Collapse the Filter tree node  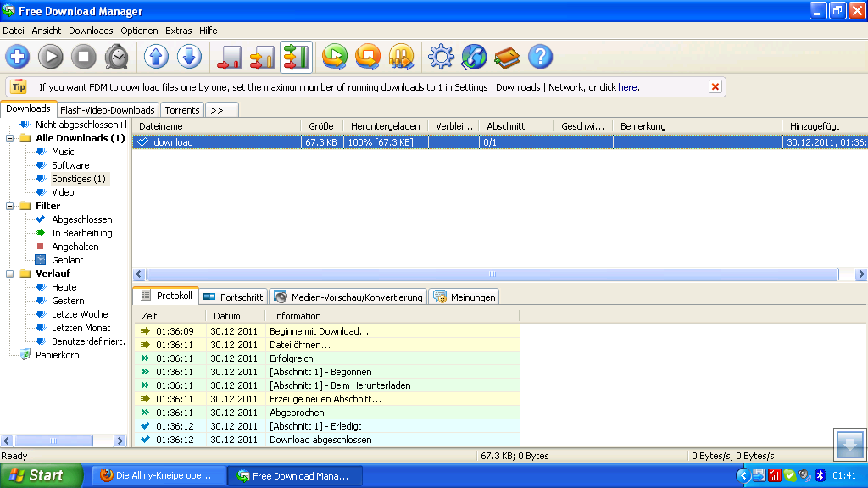tap(10, 206)
